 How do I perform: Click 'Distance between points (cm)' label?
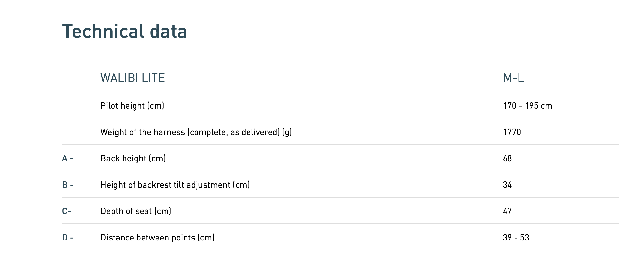click(x=157, y=238)
